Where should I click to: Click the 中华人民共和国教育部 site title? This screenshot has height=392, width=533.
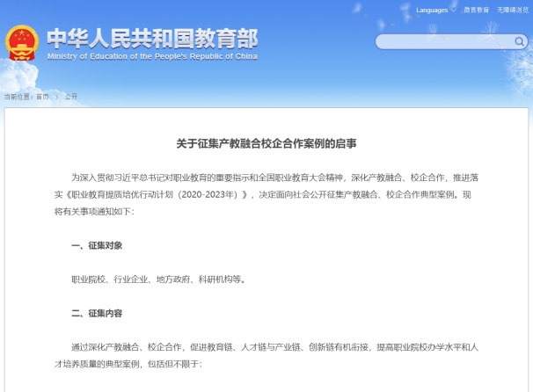(151, 38)
